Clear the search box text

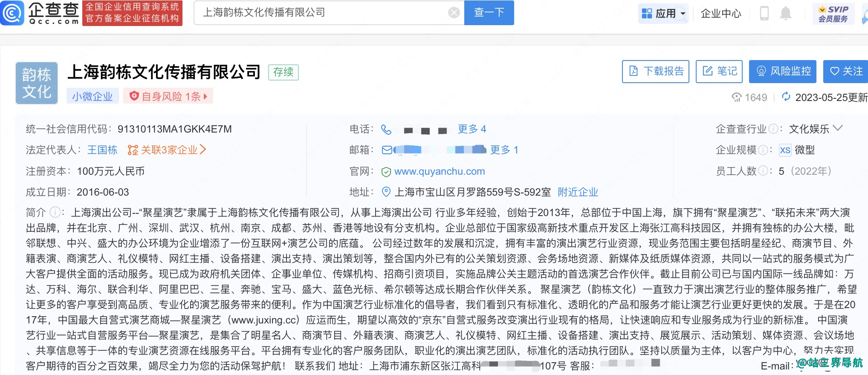pos(454,13)
